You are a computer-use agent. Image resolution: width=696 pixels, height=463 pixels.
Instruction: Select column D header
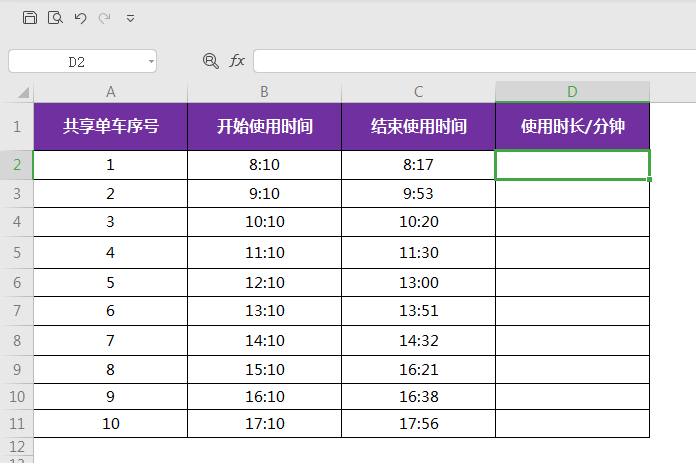click(x=572, y=92)
